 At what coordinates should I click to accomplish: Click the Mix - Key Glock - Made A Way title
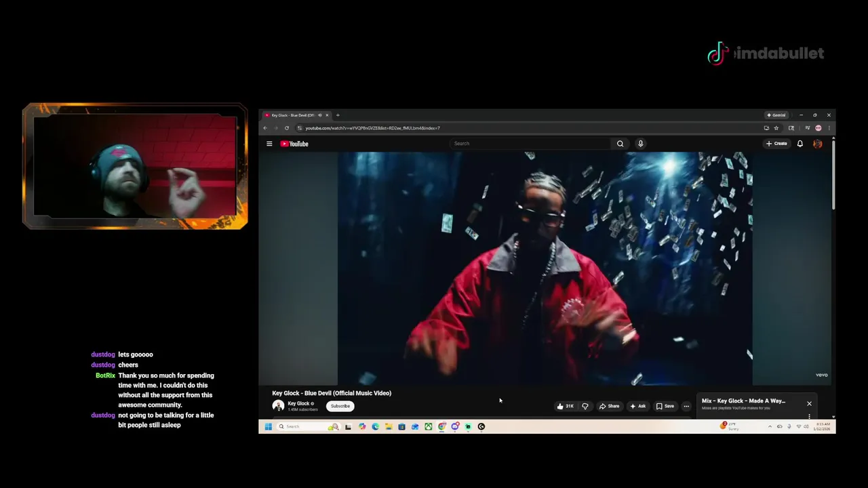(743, 401)
